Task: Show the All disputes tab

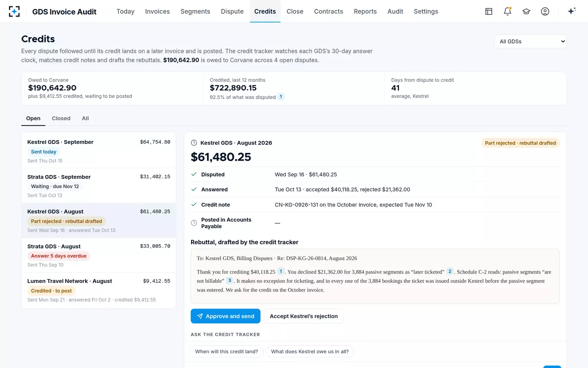Action: 85,118
